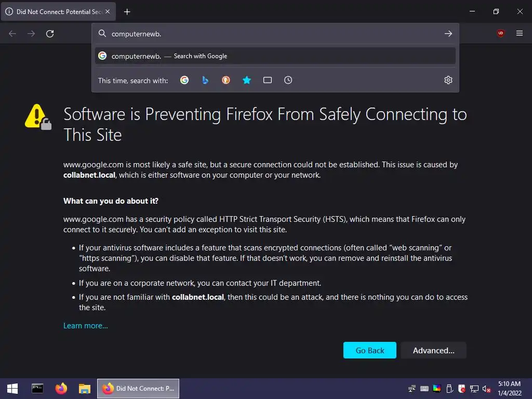Open the touch keyboard tray icon

424,389
